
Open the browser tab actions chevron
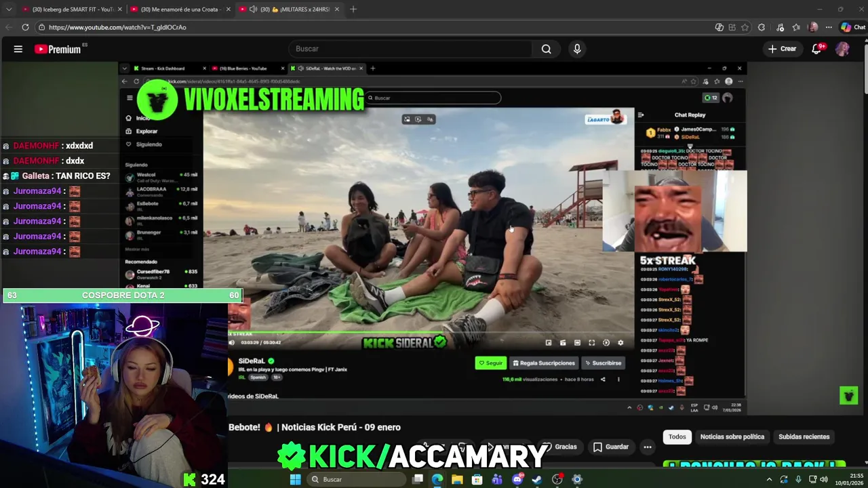[9, 9]
